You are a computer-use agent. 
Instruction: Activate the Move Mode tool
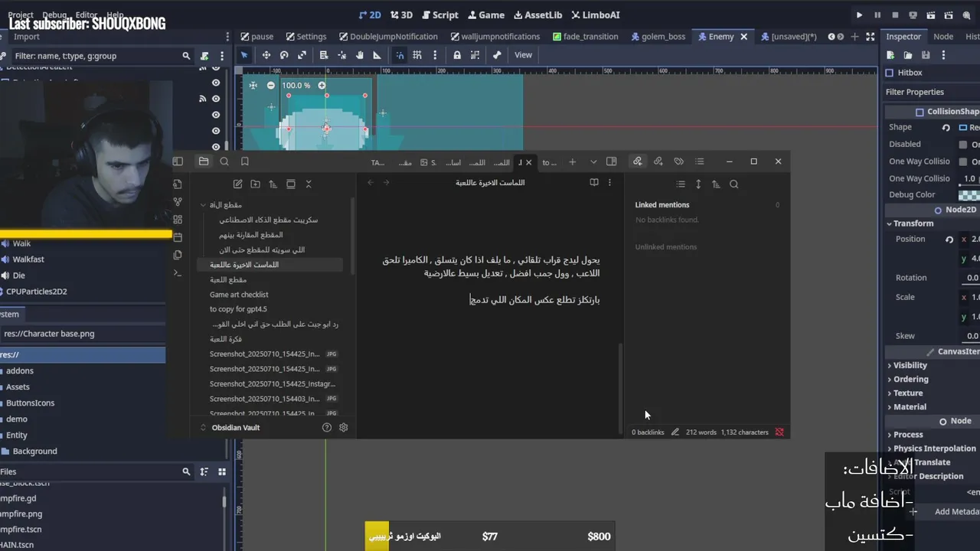pyautogui.click(x=266, y=55)
